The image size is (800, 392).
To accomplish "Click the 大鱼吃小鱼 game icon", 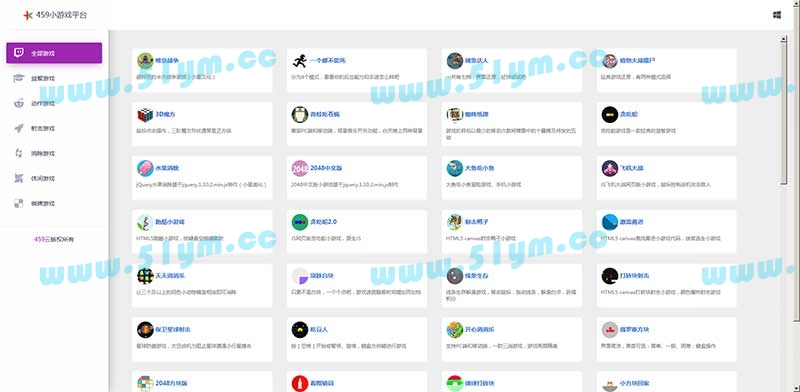I will pos(455,168).
